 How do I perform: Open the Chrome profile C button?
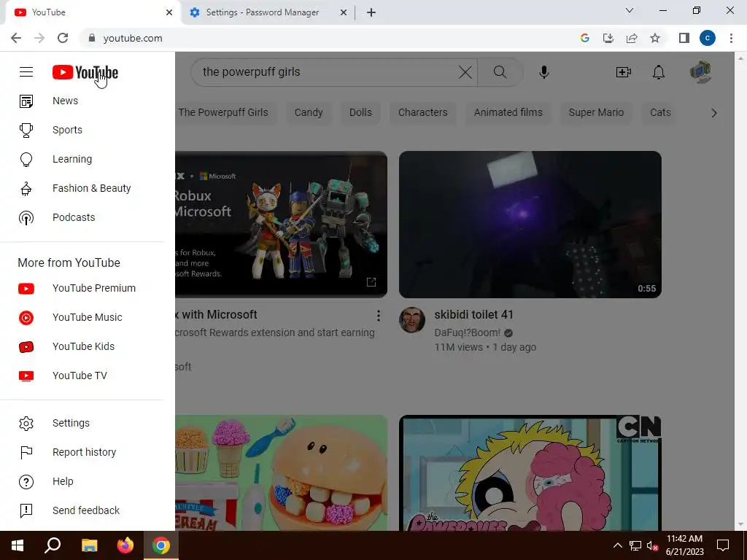(708, 38)
